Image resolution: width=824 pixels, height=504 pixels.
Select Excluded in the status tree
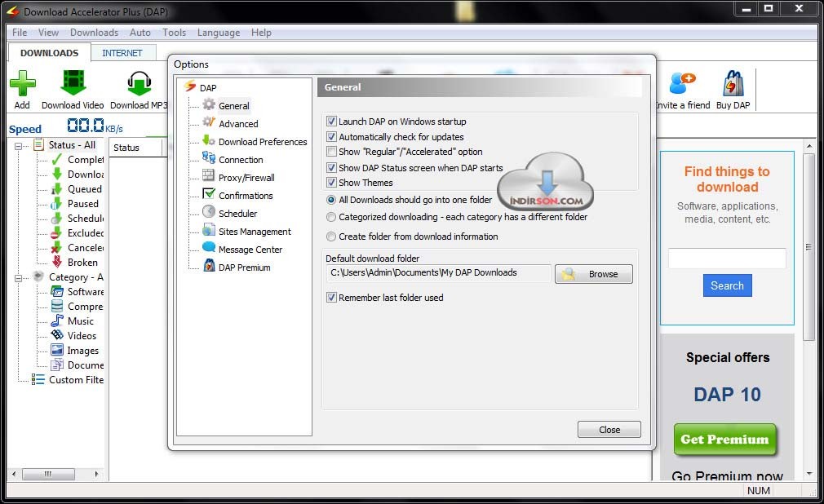tap(86, 232)
